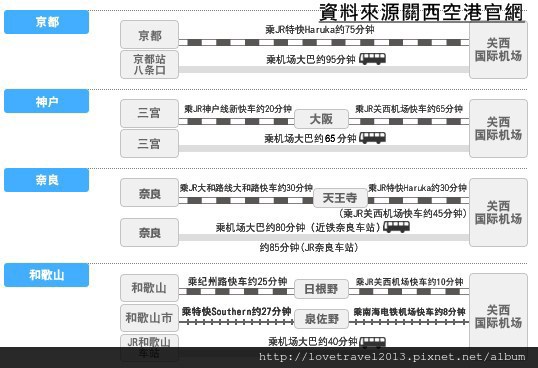Click the text 乘JR关西机场快车约65分钟
This screenshot has height=368, width=538.
(x=409, y=109)
